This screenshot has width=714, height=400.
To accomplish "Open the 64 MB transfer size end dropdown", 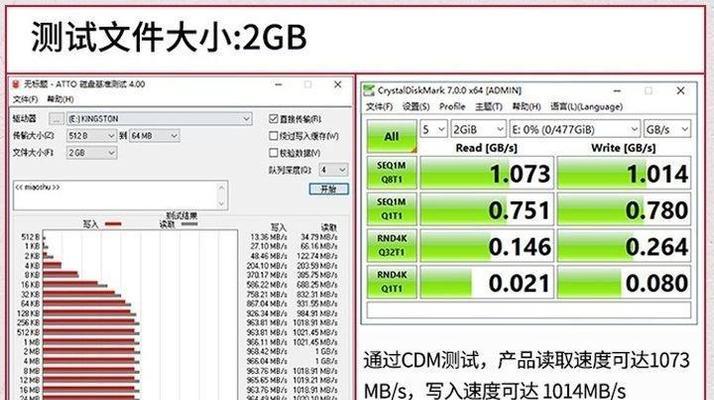I will point(155,136).
